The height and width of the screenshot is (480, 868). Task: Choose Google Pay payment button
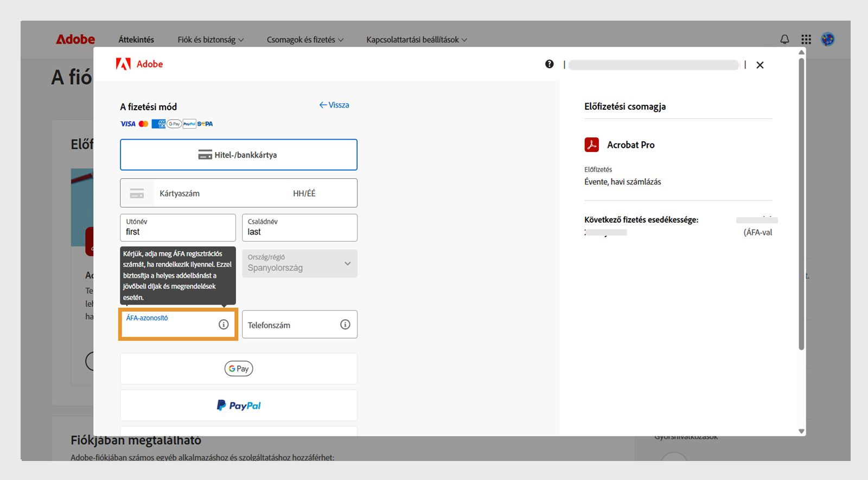pyautogui.click(x=239, y=369)
